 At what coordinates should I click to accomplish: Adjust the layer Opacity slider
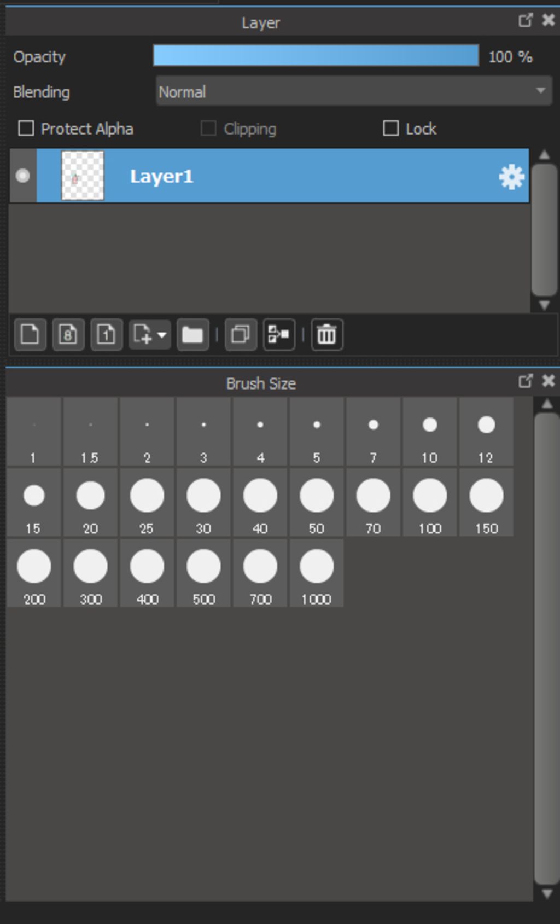(x=316, y=56)
